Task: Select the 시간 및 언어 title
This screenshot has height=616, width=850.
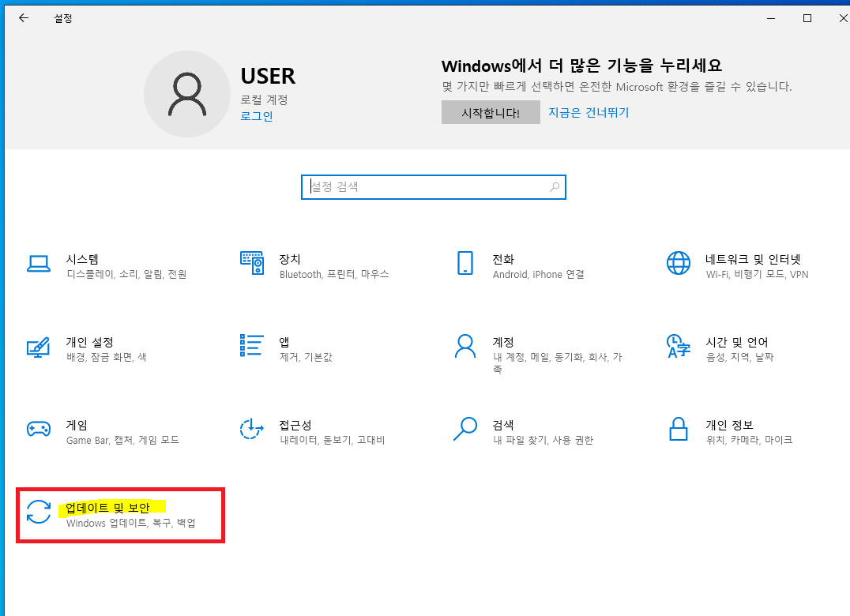Action: tap(737, 342)
